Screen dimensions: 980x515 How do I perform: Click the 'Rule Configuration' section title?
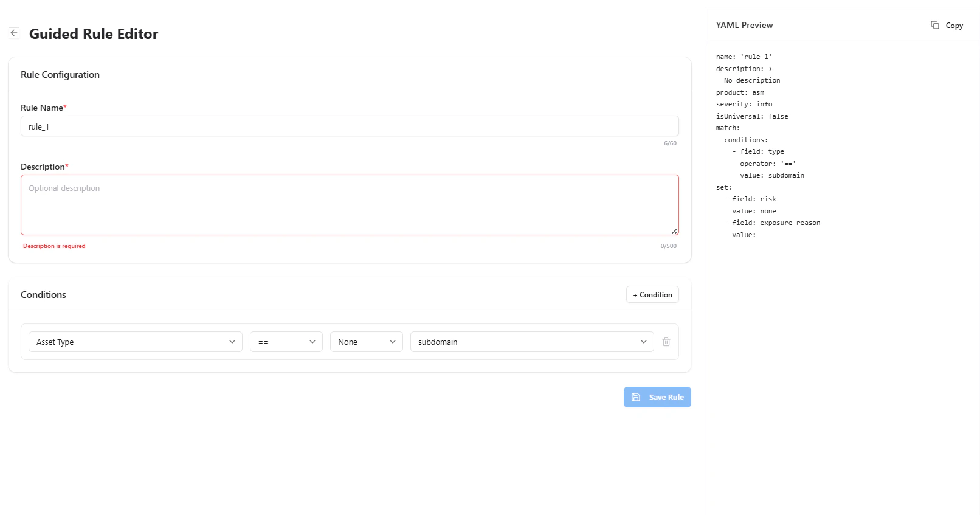60,74
